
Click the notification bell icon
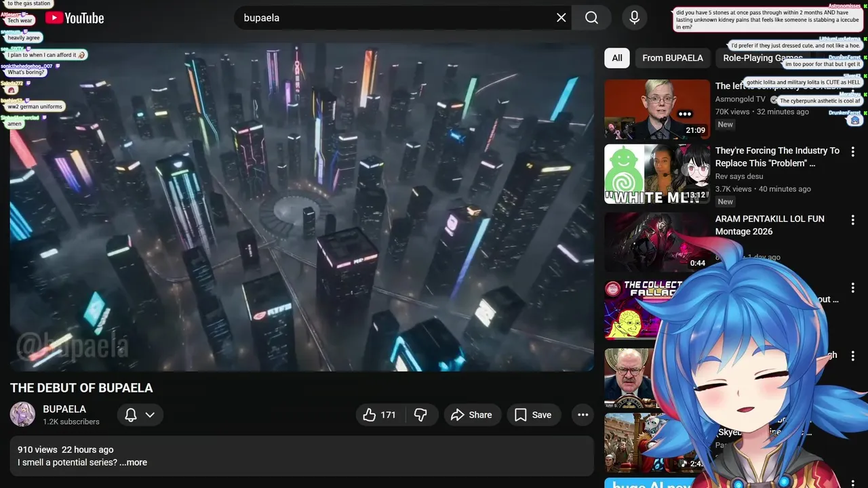(x=131, y=415)
